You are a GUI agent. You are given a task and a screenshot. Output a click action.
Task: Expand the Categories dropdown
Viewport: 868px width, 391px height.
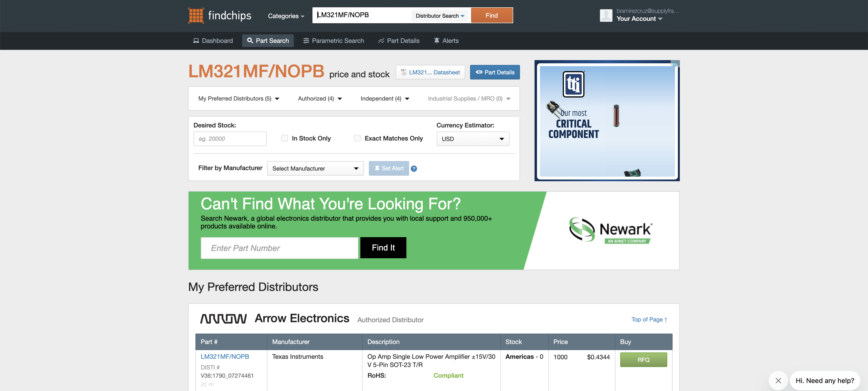(x=286, y=16)
